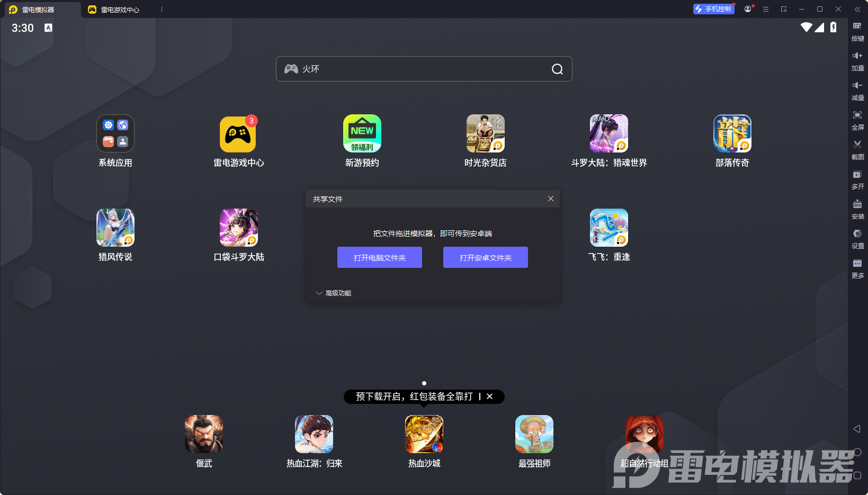Tap the Android home circle button
This screenshot has height=495, width=868.
857,452
